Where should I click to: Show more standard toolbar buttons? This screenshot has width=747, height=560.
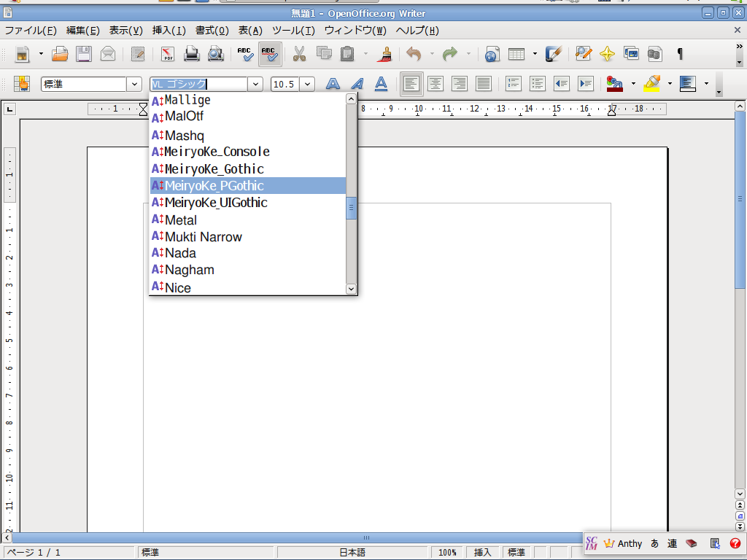point(740,47)
